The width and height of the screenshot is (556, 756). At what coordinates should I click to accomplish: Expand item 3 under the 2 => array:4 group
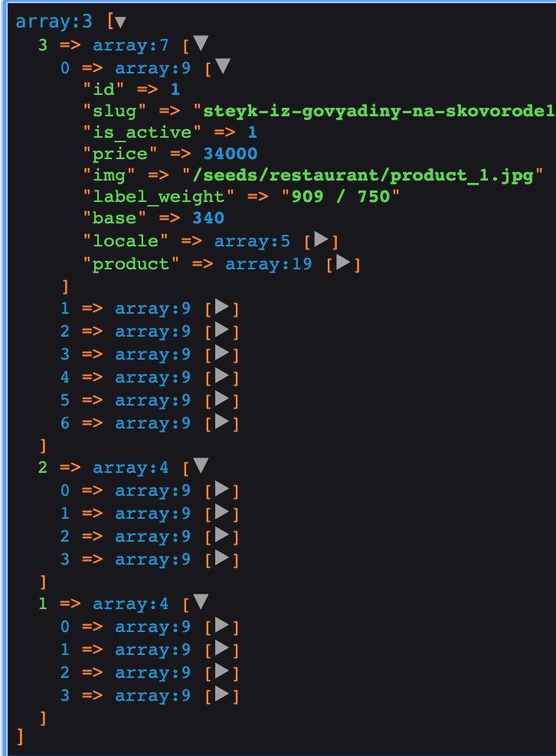coord(222,559)
